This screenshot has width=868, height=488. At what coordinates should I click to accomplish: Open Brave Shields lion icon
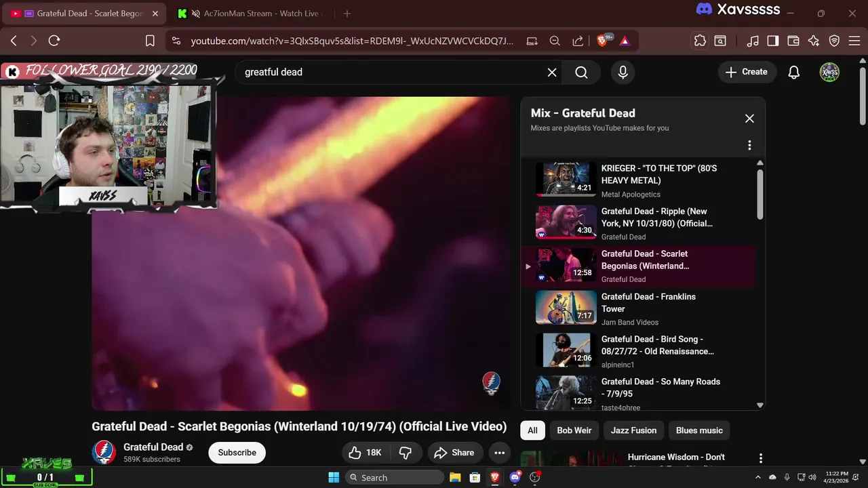603,41
